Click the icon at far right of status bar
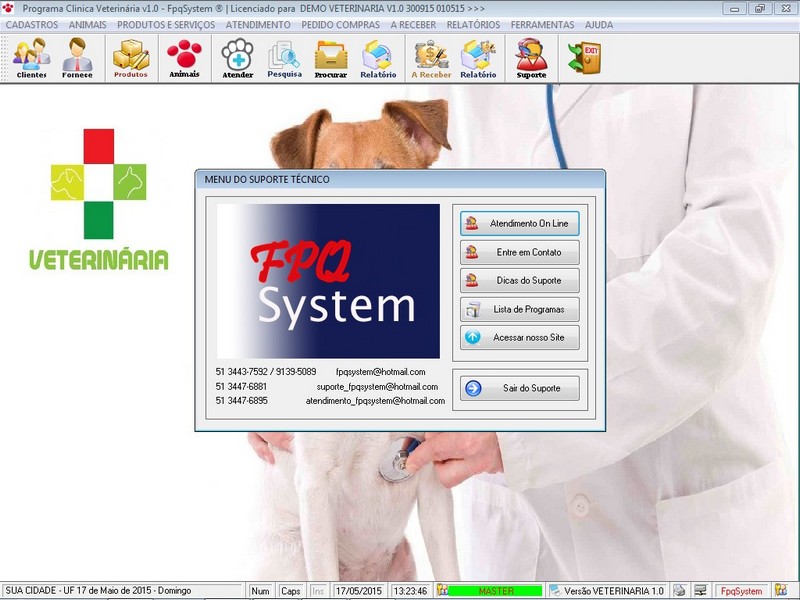 click(x=781, y=590)
